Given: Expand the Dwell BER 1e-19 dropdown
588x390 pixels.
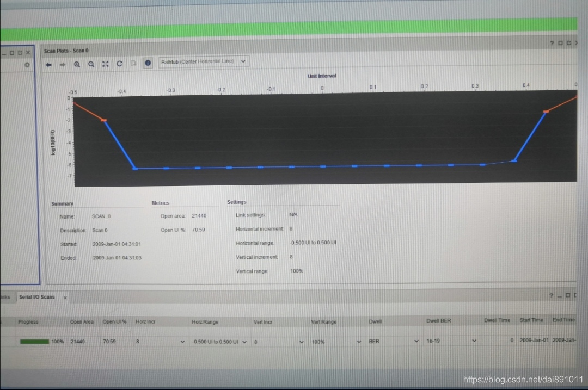Looking at the screenshot, I should click(x=474, y=341).
